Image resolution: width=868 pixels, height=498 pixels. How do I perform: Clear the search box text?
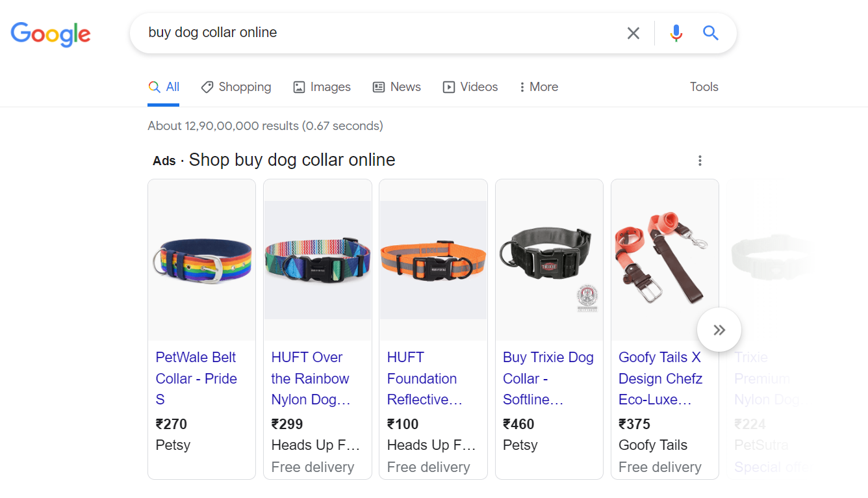click(x=633, y=33)
